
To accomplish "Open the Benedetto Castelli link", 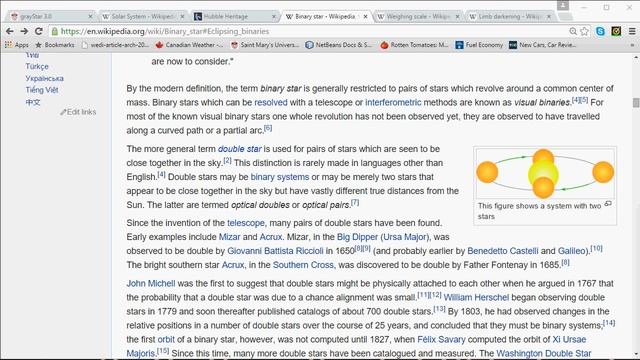I will click(x=503, y=251).
